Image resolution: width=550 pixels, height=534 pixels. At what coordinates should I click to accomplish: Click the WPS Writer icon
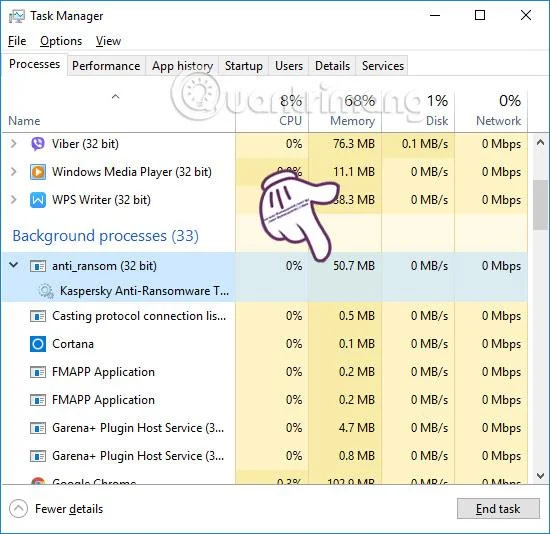coord(38,200)
